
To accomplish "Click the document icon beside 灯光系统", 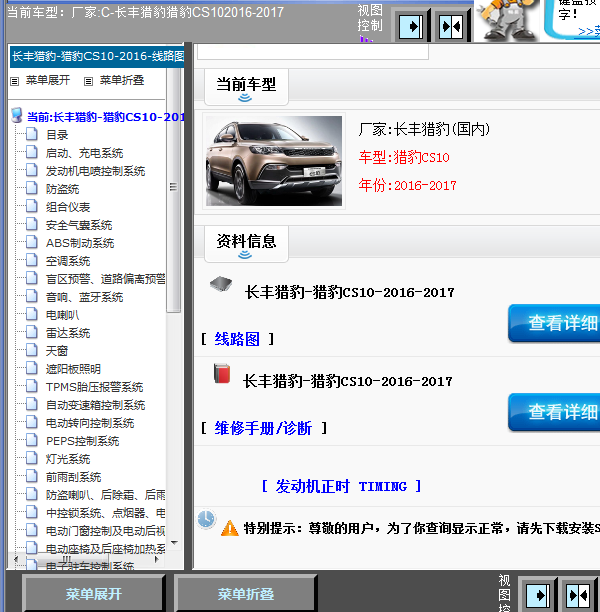I will click(x=32, y=458).
